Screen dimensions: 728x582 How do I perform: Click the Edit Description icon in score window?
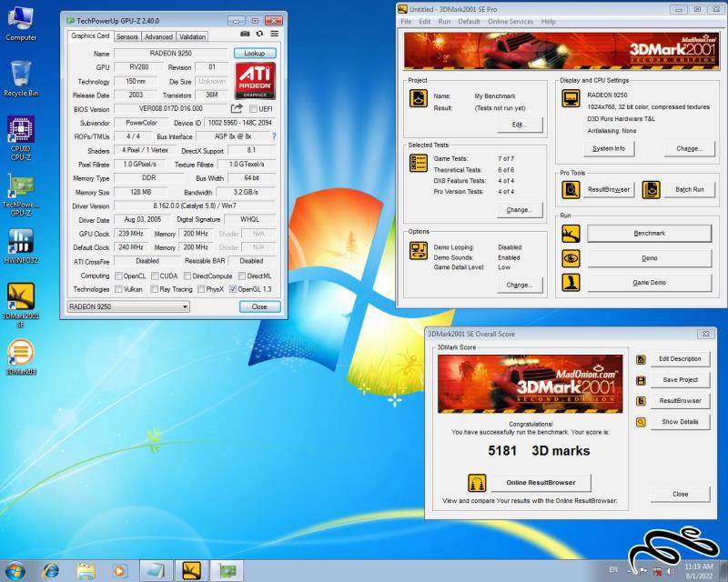pyautogui.click(x=641, y=359)
